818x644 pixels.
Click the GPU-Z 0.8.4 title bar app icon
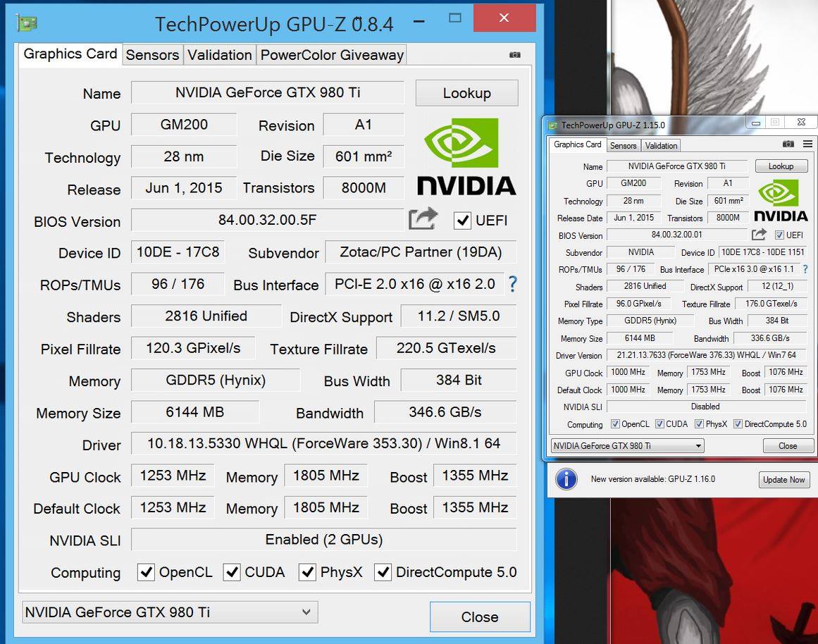pyautogui.click(x=27, y=23)
